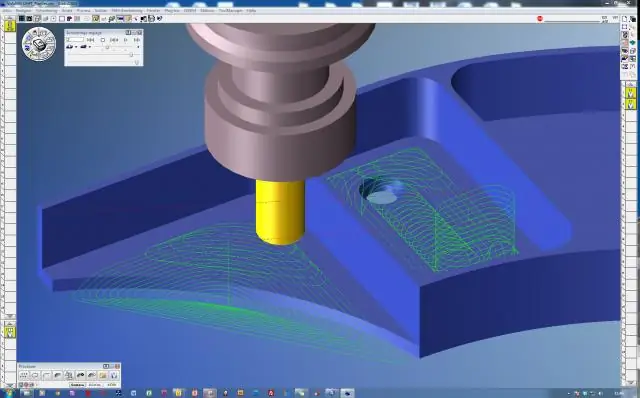Viewport: 640px width, 398px height.
Task: Click the value input field in simulation panel
Action: pyautogui.click(x=76, y=40)
